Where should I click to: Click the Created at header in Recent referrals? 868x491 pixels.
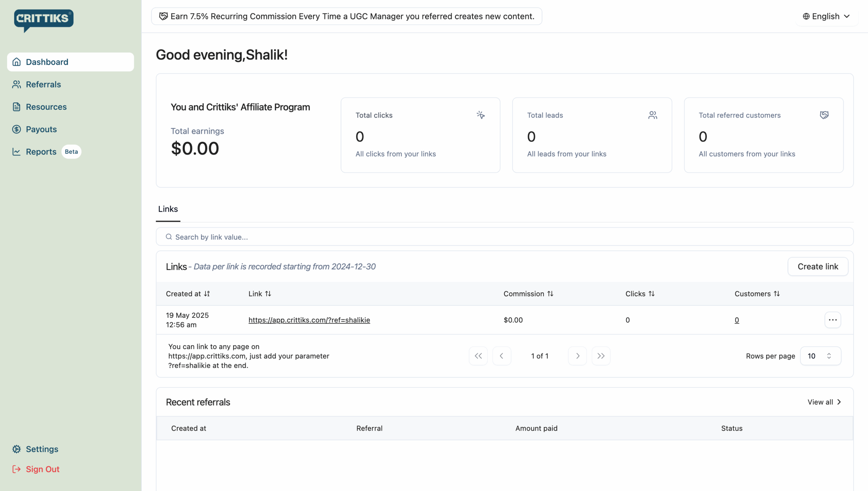point(189,428)
